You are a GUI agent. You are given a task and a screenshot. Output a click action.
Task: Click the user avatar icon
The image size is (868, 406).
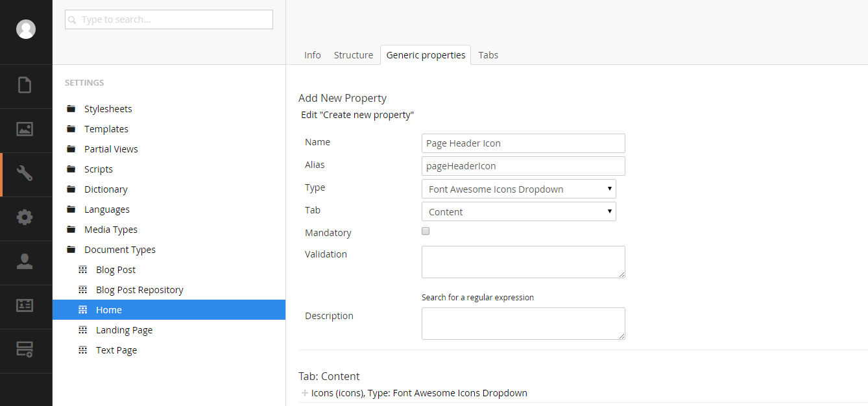coord(26,29)
